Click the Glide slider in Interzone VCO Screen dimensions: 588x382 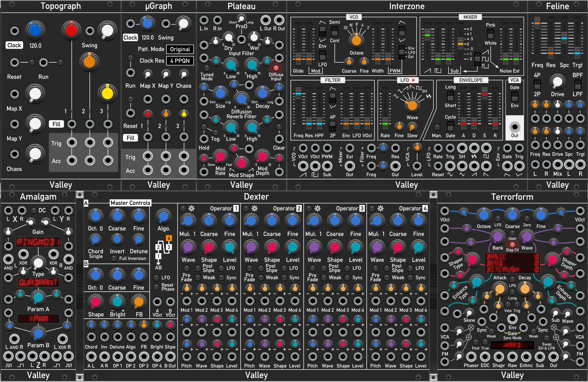[298, 59]
